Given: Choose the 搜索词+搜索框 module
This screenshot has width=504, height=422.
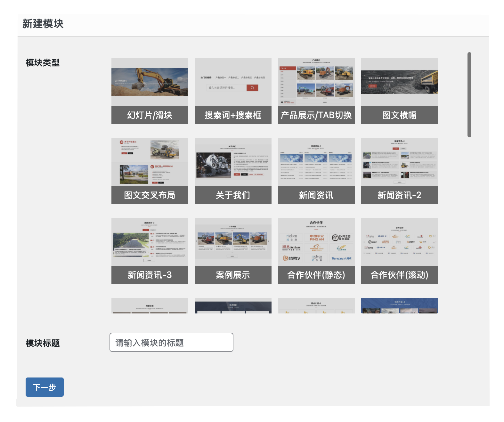Looking at the screenshot, I should click(233, 91).
